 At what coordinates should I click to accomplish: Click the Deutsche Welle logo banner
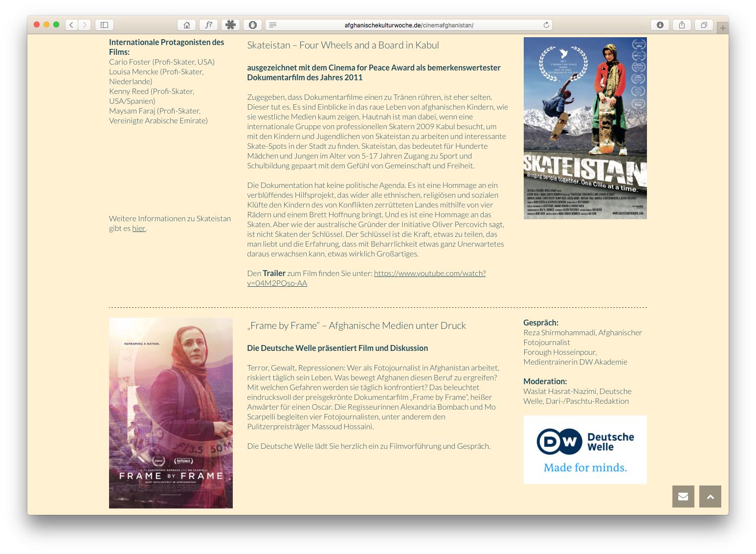click(585, 450)
